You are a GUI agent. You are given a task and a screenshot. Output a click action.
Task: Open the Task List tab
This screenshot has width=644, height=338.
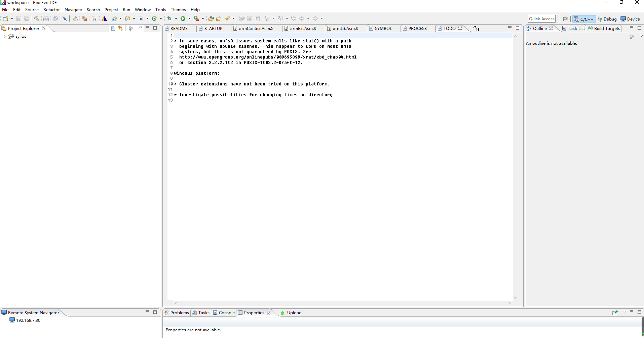[x=574, y=28]
